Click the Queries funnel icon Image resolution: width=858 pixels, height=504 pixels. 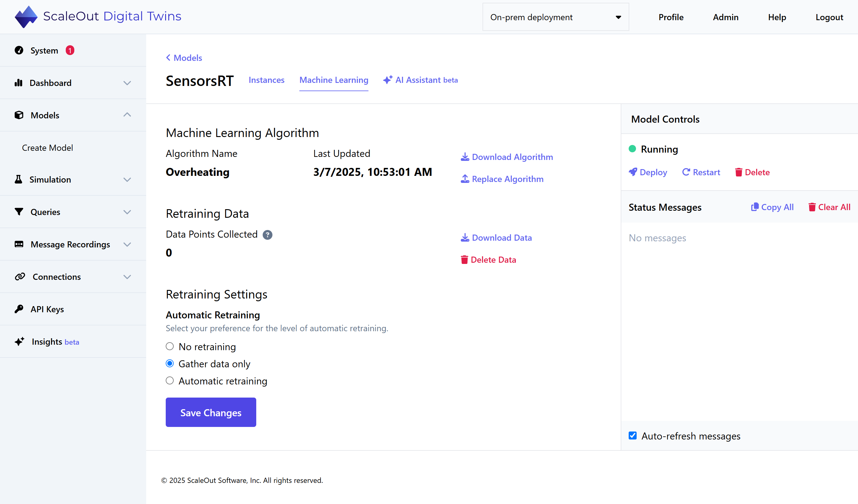pos(19,212)
